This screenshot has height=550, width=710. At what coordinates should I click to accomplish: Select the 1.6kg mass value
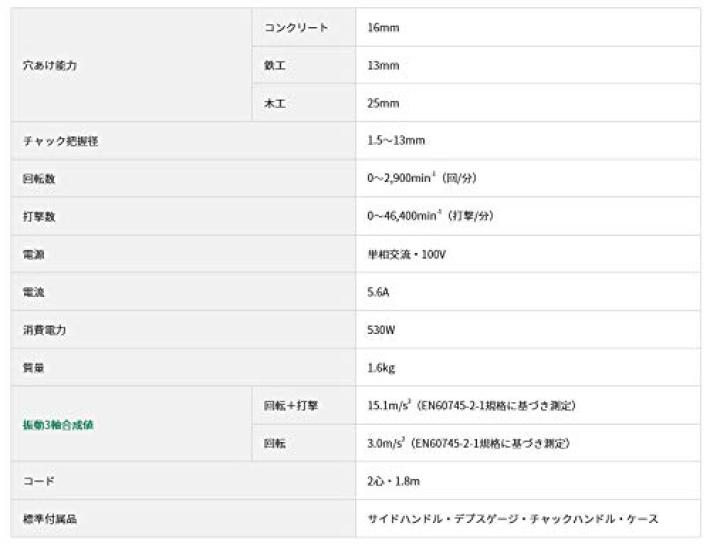[382, 368]
